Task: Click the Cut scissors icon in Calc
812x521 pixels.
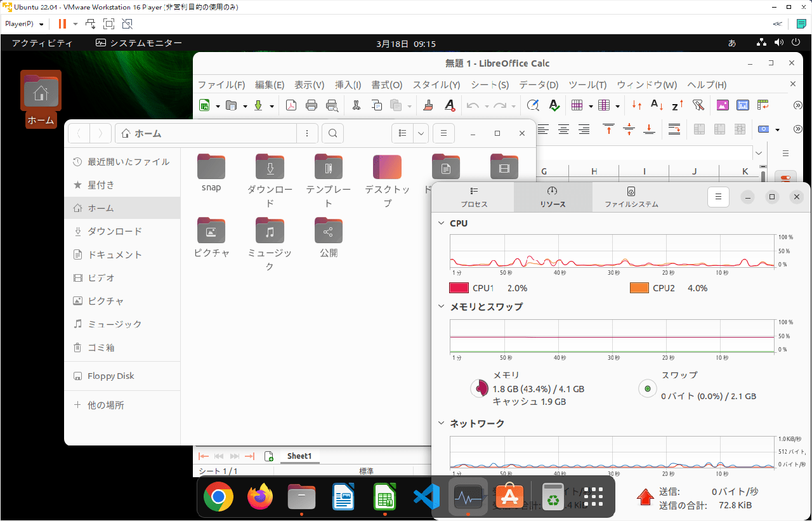Action: pos(357,105)
